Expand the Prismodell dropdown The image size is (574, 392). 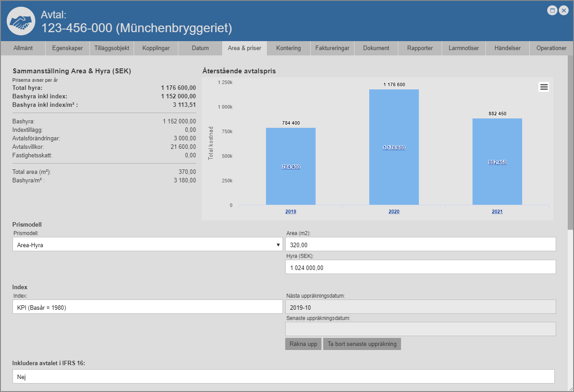[148, 244]
